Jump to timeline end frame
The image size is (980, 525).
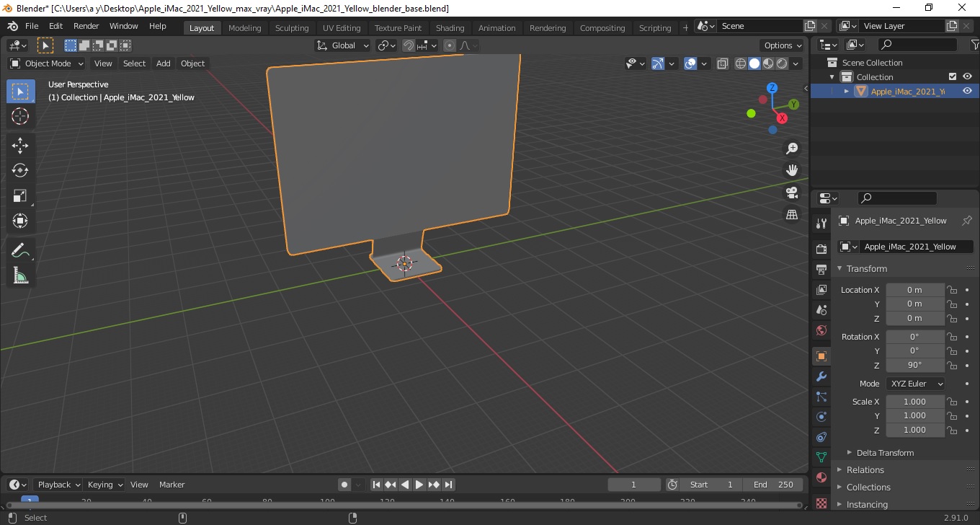[448, 485]
